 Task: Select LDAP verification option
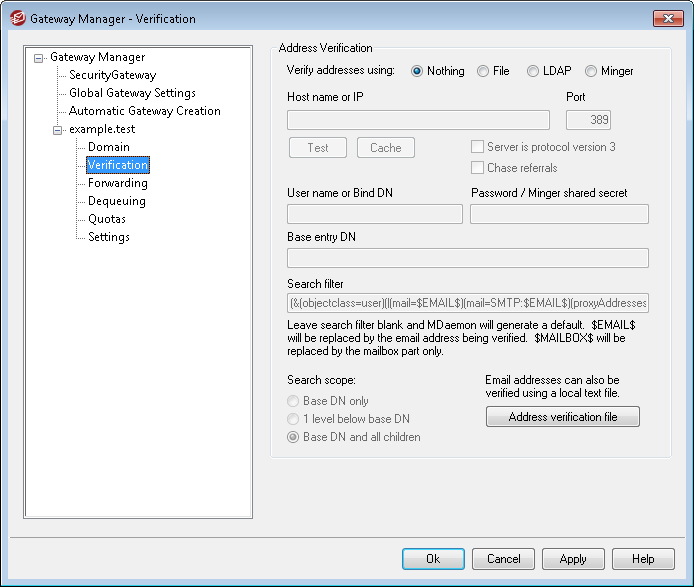533,71
